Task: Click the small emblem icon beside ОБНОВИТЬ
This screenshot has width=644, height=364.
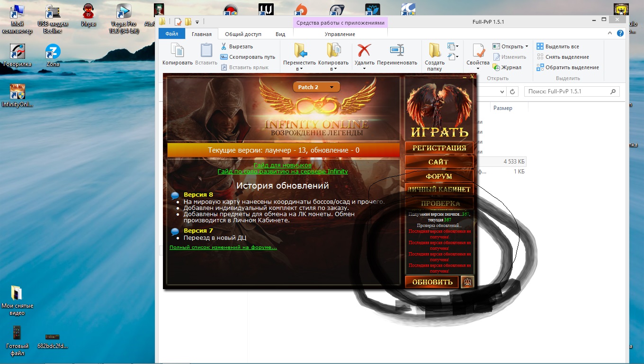Action: point(467,282)
